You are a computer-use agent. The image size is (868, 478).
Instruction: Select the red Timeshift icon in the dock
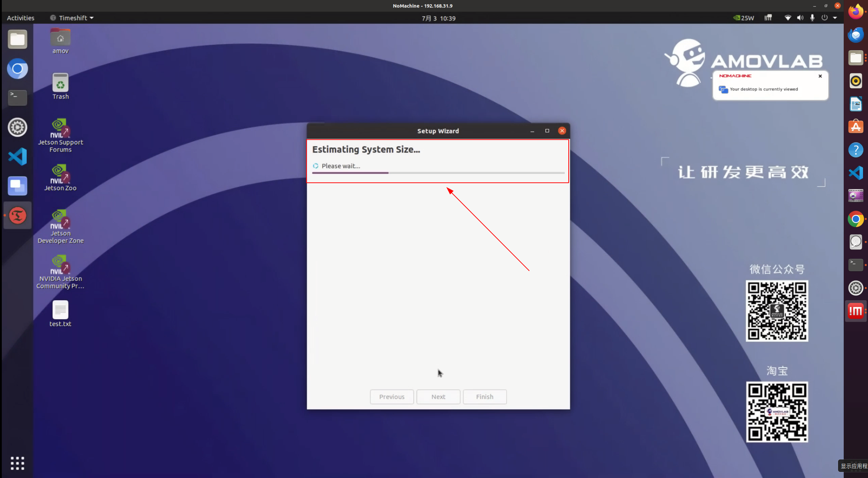pos(18,216)
